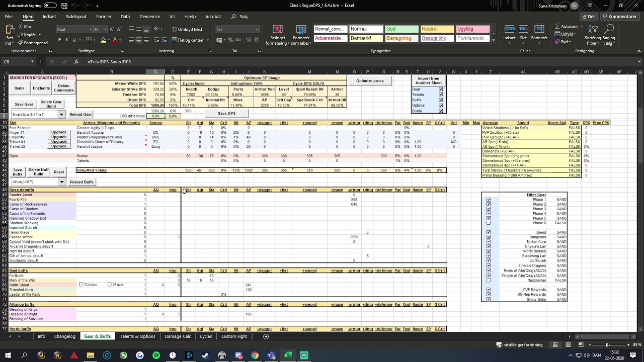Toggle the Gear import checkbox
The width and height of the screenshot is (644, 362).
click(x=441, y=89)
